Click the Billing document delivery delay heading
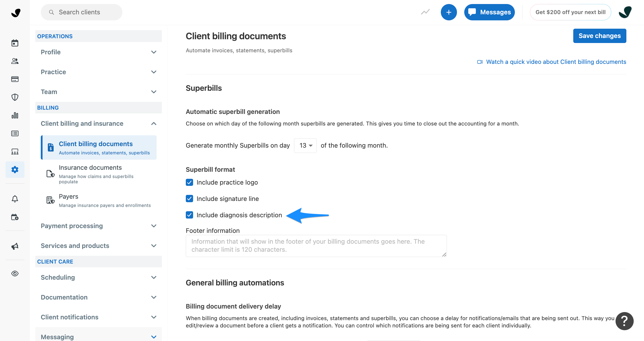 tap(233, 306)
